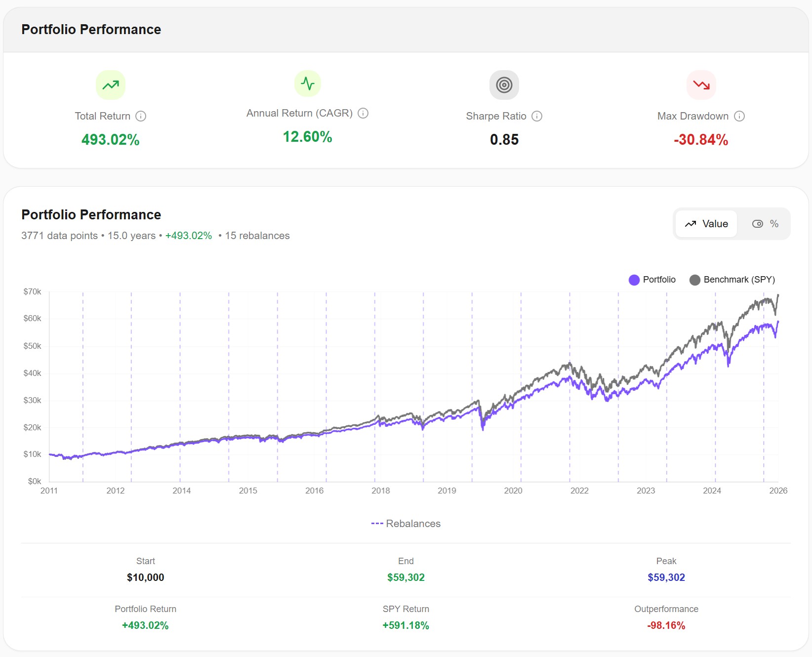
Task: Click the purple Portfolio color swatch
Action: [634, 280]
